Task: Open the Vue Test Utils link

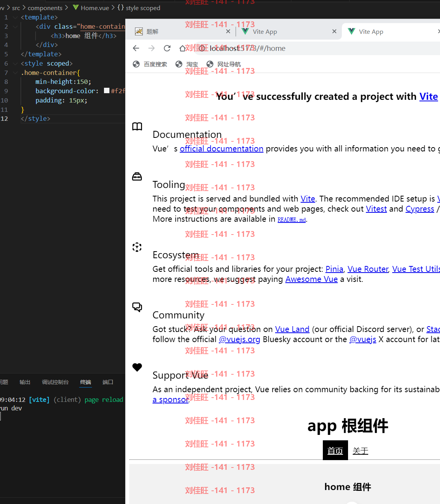Action: coord(416,269)
